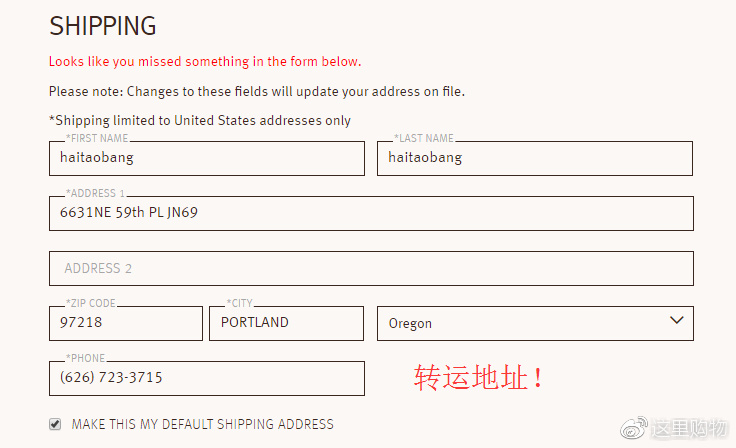
Task: Click the *ZIP CODE field label
Action: coord(90,303)
